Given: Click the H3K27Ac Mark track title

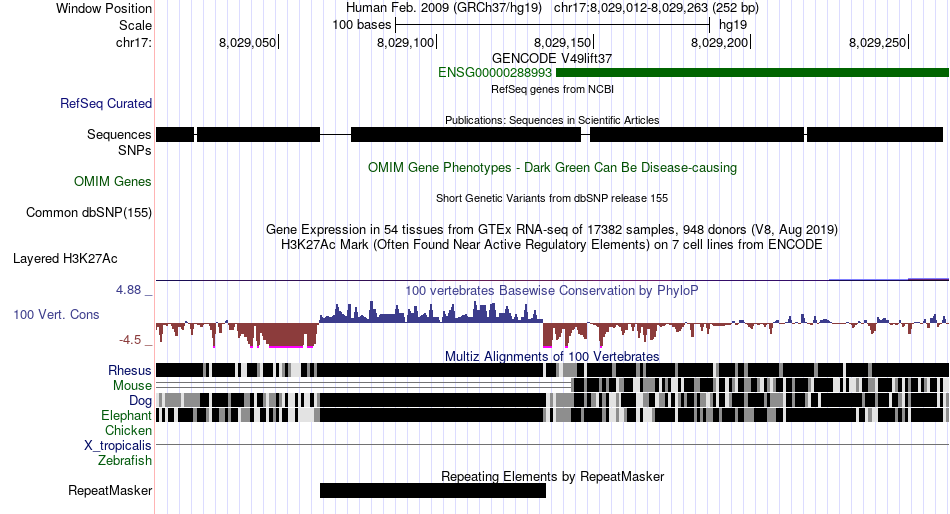Looking at the screenshot, I should [552, 245].
